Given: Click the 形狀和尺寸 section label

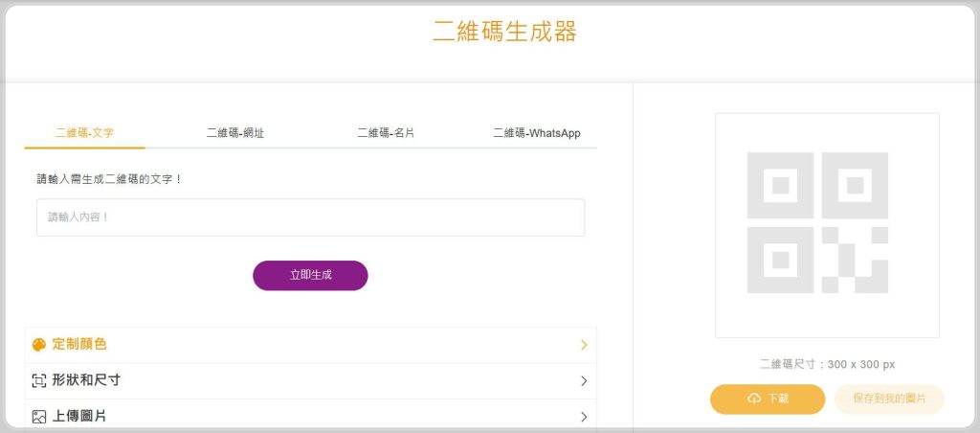Looking at the screenshot, I should coord(86,381).
